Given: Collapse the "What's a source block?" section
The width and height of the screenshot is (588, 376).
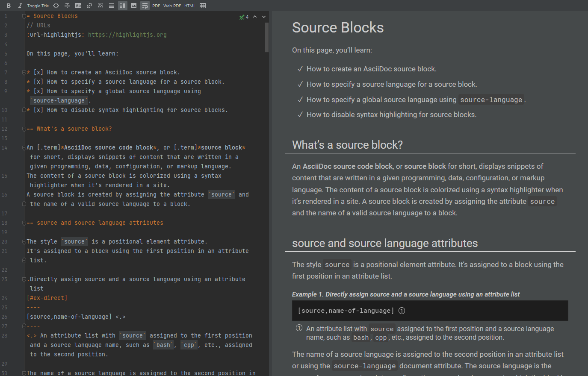Looking at the screenshot, I should coord(24,128).
